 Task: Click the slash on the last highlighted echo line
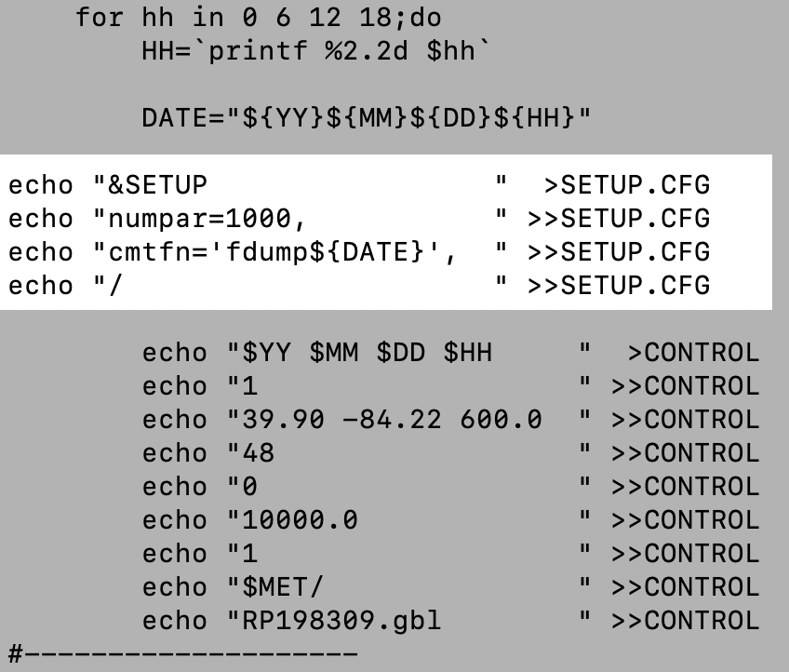[116, 286]
